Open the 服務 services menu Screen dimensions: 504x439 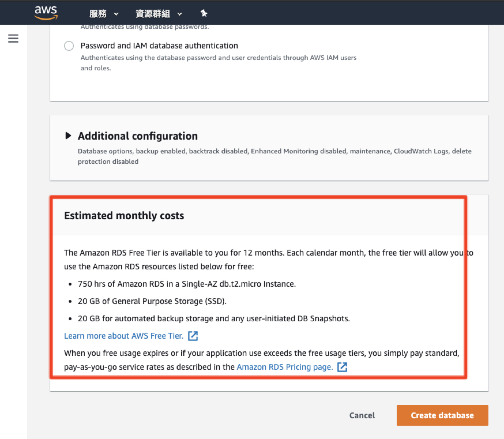(x=98, y=14)
